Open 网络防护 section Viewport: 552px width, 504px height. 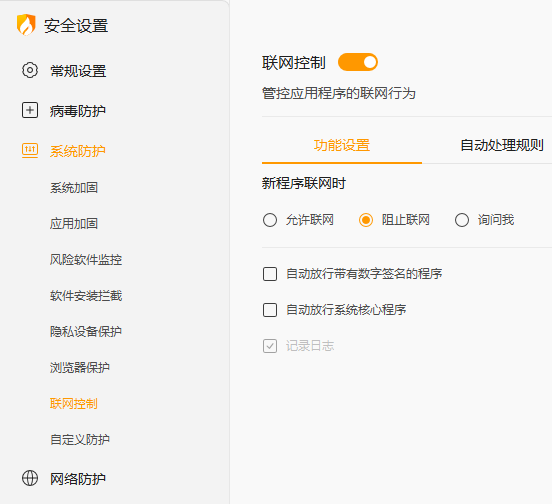pos(78,479)
